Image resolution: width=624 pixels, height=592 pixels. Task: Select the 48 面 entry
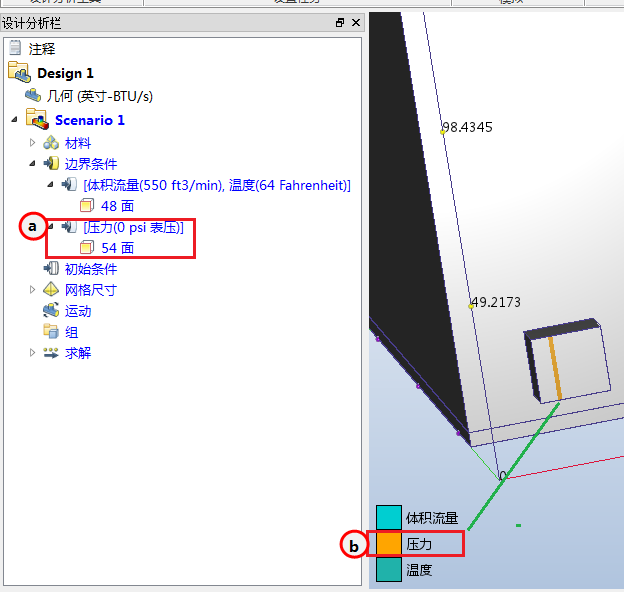[117, 206]
